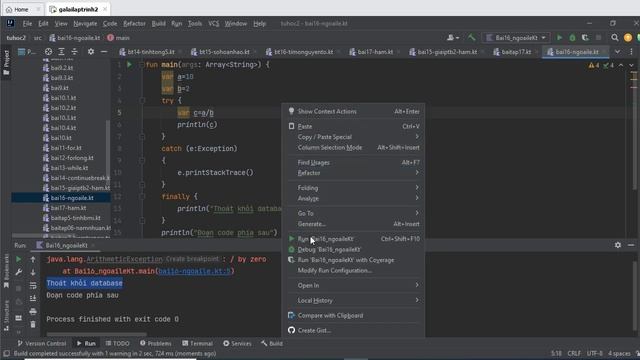
Task: Expand Go To submenu
Action: pos(354,213)
